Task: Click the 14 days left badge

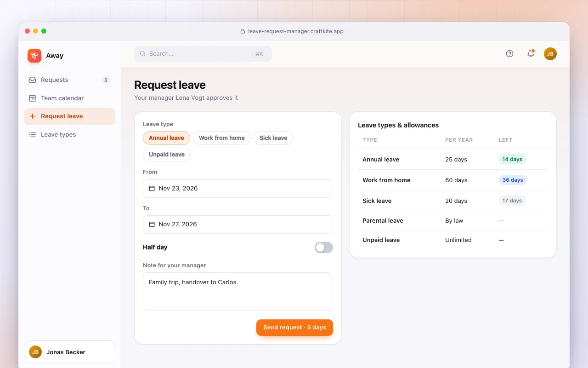Action: (512, 159)
